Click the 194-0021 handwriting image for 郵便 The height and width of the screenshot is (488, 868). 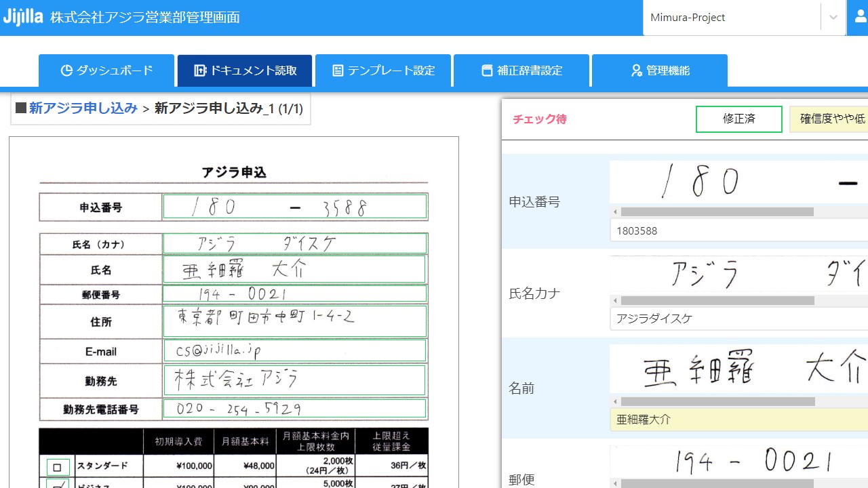(739, 462)
